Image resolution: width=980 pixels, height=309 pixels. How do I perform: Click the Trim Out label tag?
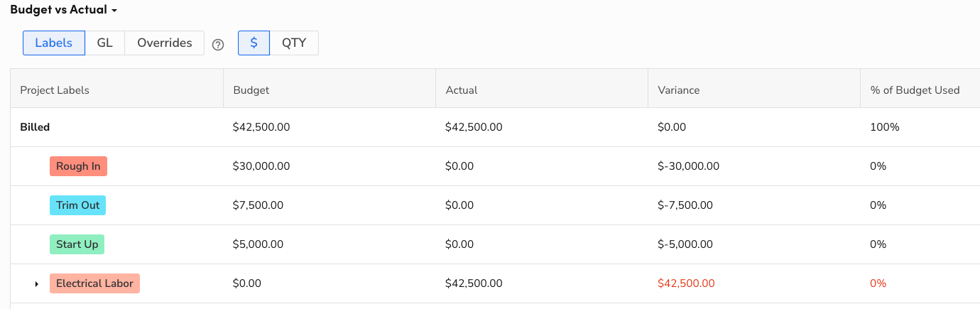point(77,205)
